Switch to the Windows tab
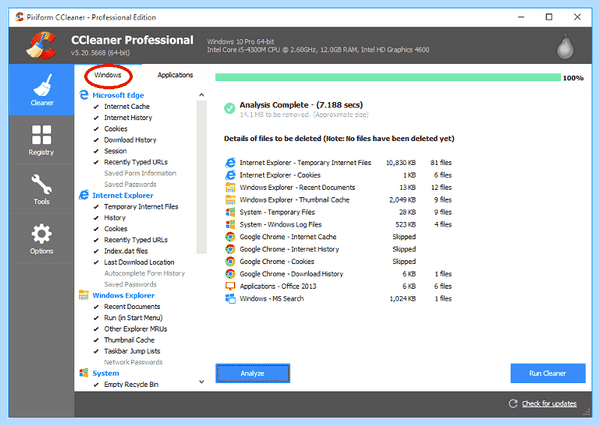The image size is (600, 426). pos(108,75)
